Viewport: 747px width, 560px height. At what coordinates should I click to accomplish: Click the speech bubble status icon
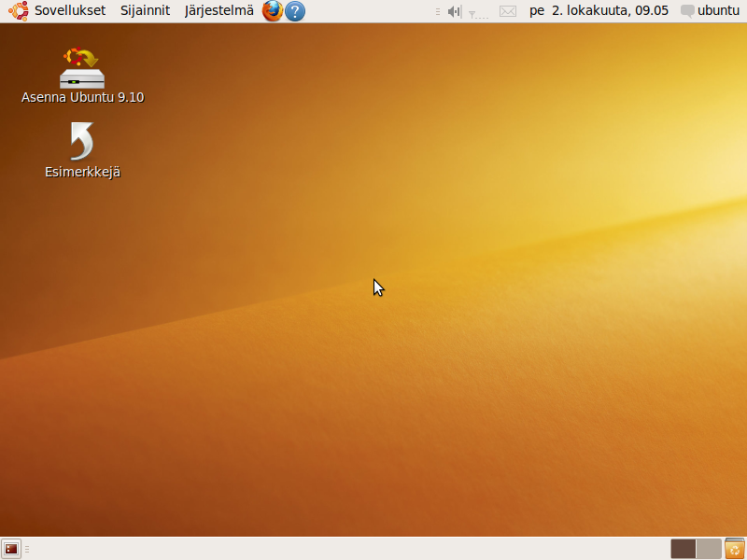(x=688, y=11)
